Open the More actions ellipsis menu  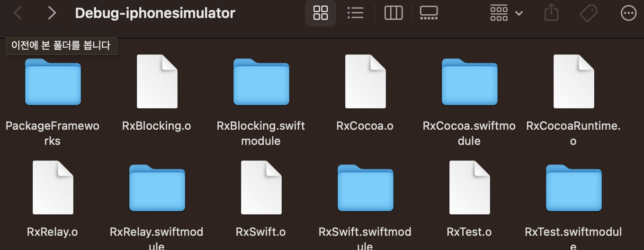[628, 13]
